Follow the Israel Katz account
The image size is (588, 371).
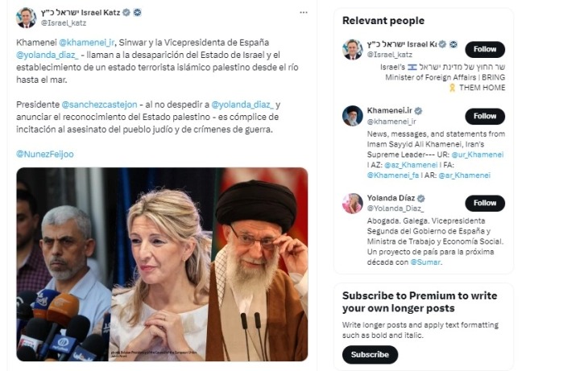pyautogui.click(x=485, y=49)
